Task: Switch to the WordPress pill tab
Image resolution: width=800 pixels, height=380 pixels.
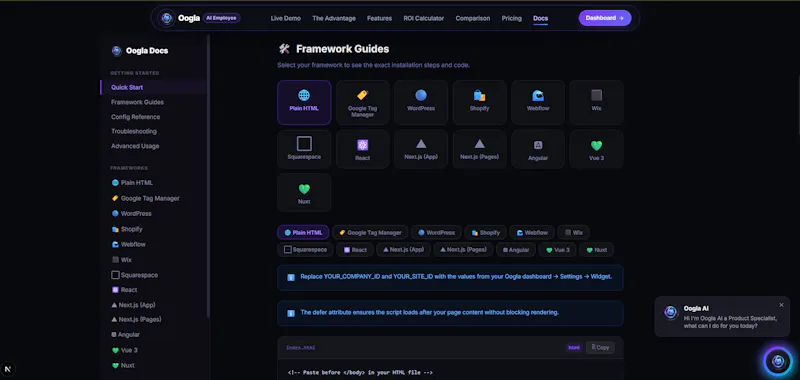Action: (x=436, y=233)
